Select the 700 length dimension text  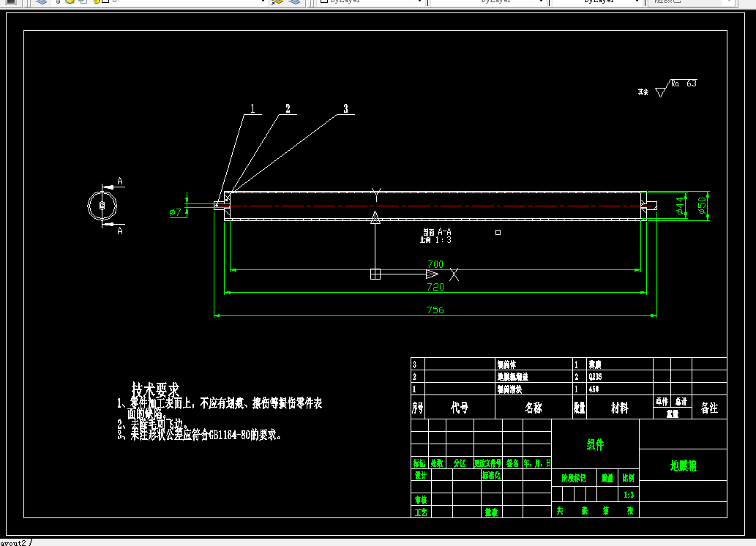click(x=435, y=264)
